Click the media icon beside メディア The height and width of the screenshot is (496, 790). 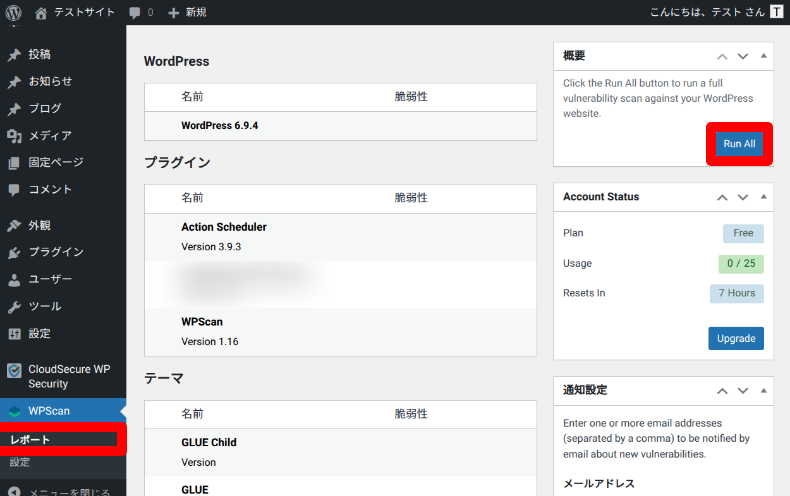pos(14,136)
